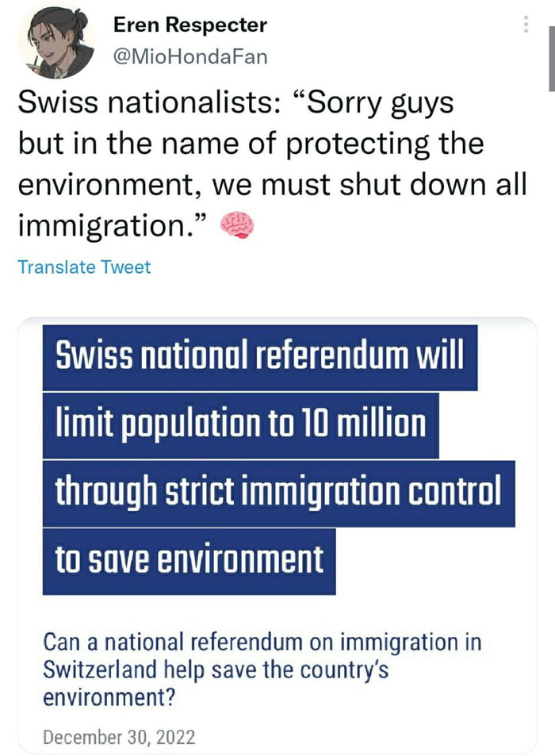
Task: Click the December 30, 2022 article date
Action: pos(118,737)
